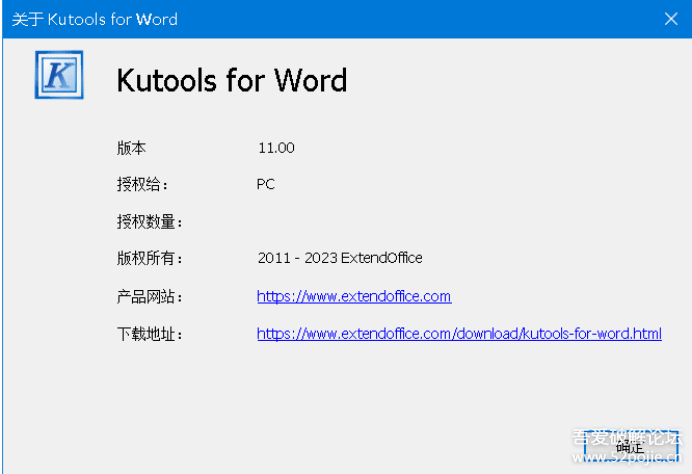Click the 2011 - 2023 ExtendOffice copyright text
This screenshot has height=474, width=692.
[340, 258]
